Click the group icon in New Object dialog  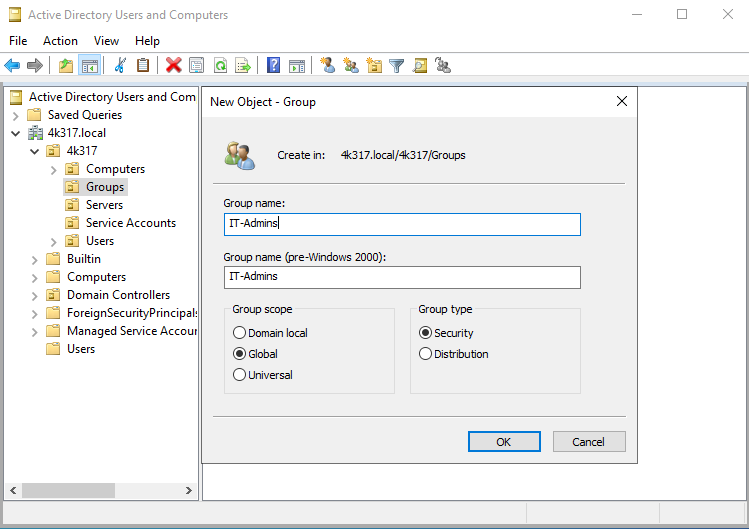(x=240, y=155)
